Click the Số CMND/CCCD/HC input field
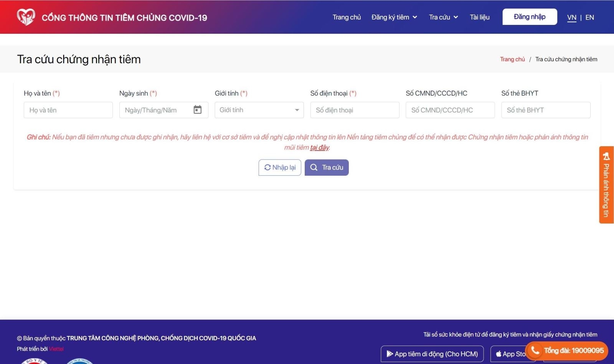Screen dimensions: 614x364 coord(450,110)
